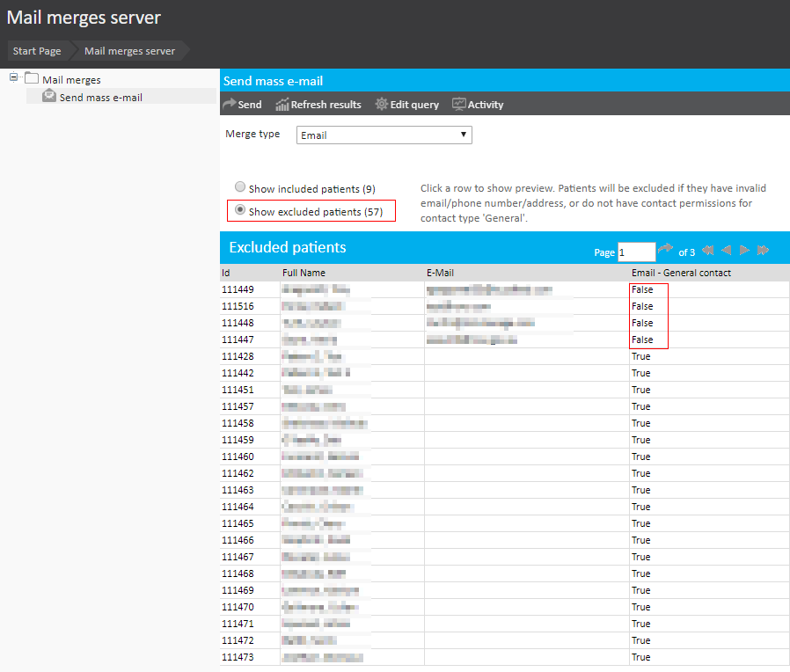Click the Page number input field
790x672 pixels.
click(636, 252)
